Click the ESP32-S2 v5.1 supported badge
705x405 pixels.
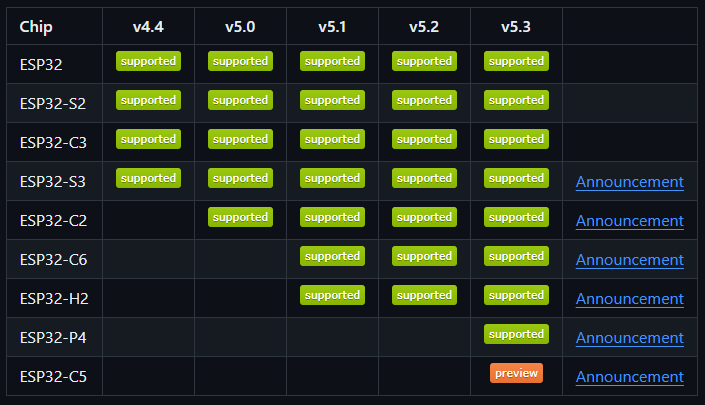click(x=332, y=100)
